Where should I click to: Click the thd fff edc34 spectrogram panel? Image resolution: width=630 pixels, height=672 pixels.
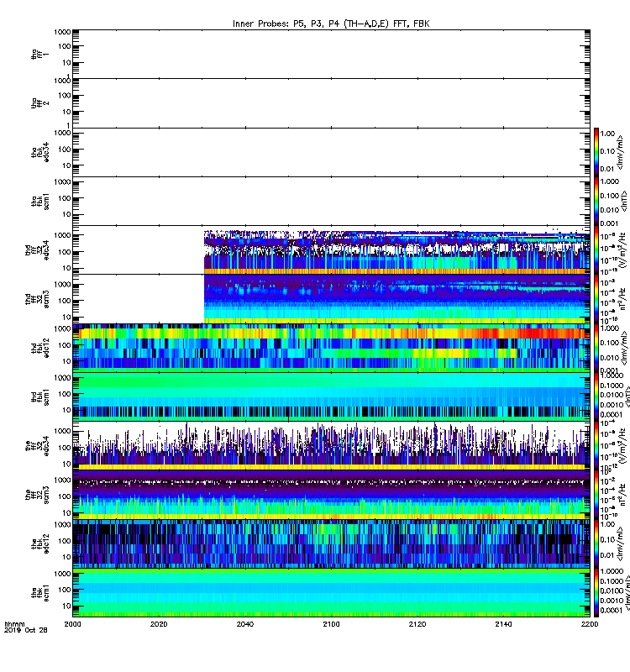click(331, 249)
